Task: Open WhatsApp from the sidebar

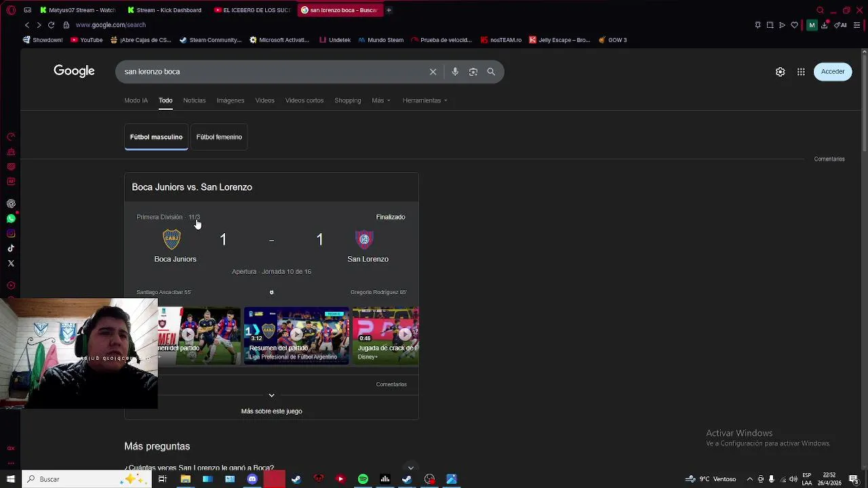Action: (11, 218)
